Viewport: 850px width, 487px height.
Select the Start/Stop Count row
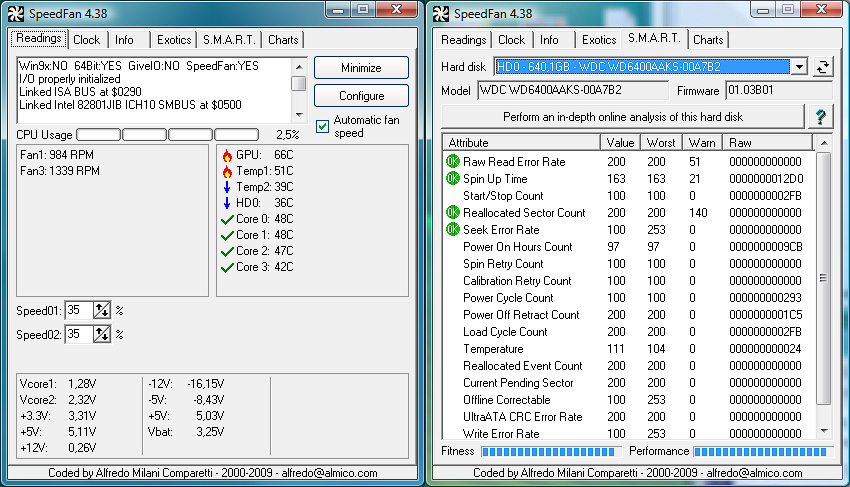click(x=629, y=196)
